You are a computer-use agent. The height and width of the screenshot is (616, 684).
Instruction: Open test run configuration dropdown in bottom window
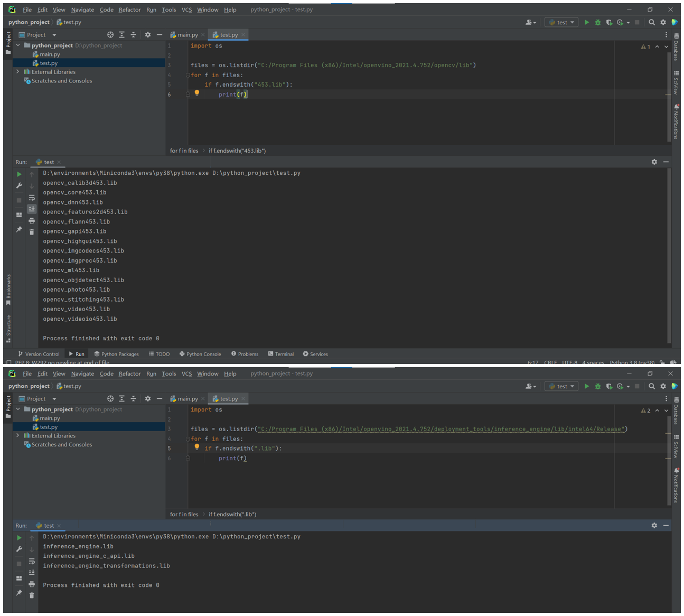click(561, 386)
